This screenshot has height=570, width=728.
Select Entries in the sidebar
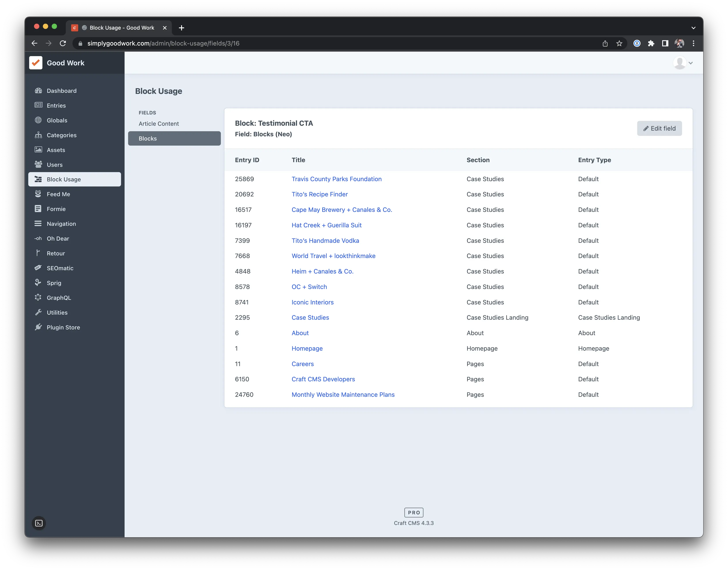[x=56, y=105]
